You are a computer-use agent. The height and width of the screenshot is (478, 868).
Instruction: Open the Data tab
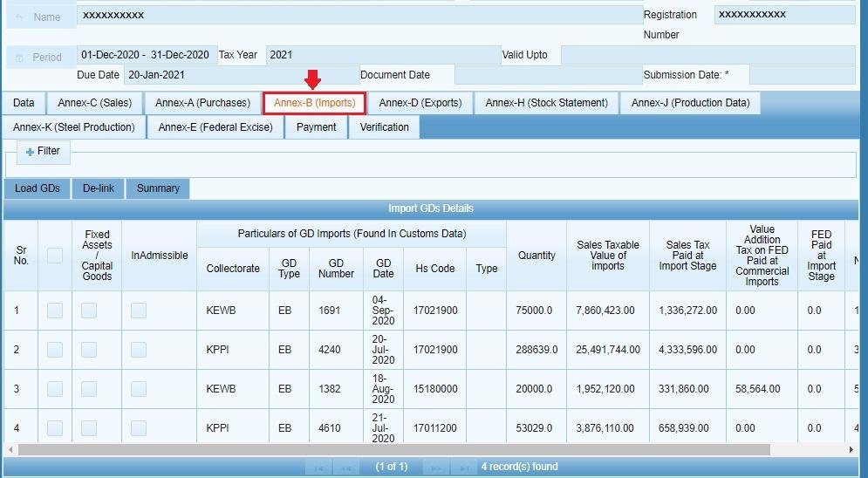24,103
